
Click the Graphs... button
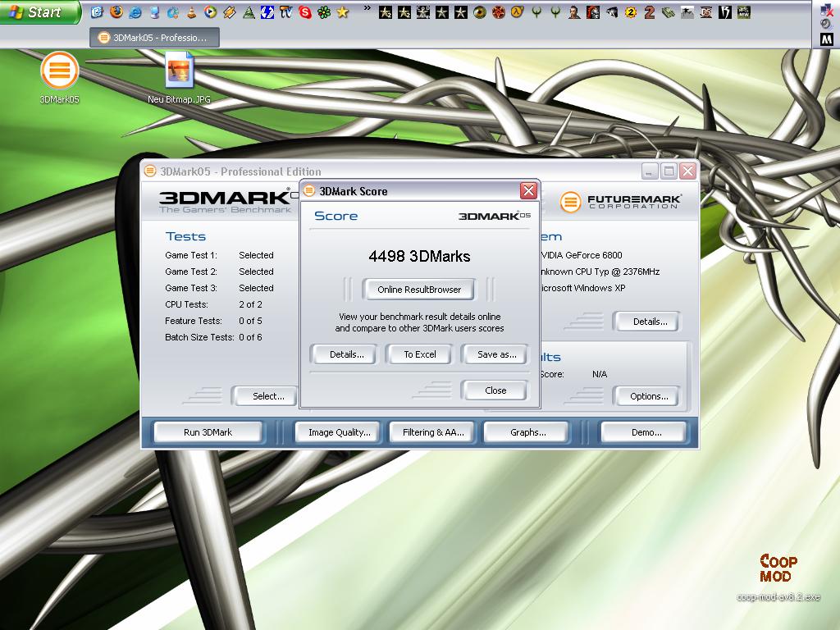tap(527, 432)
